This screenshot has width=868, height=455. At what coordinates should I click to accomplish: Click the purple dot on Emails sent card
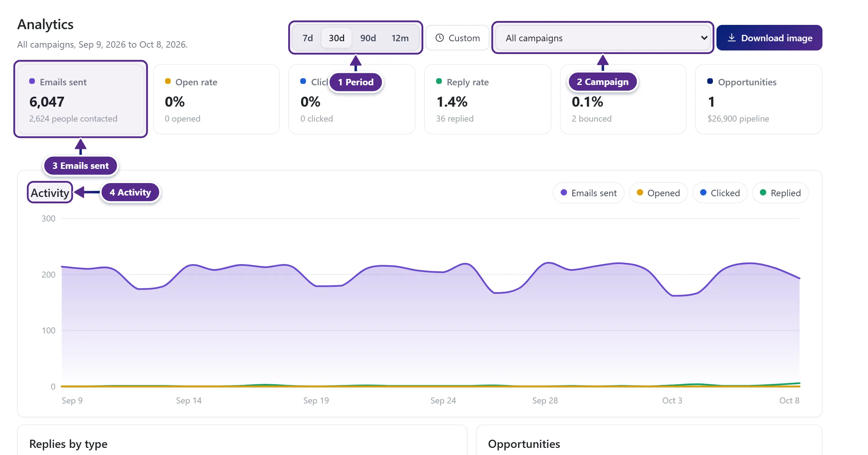click(x=32, y=81)
